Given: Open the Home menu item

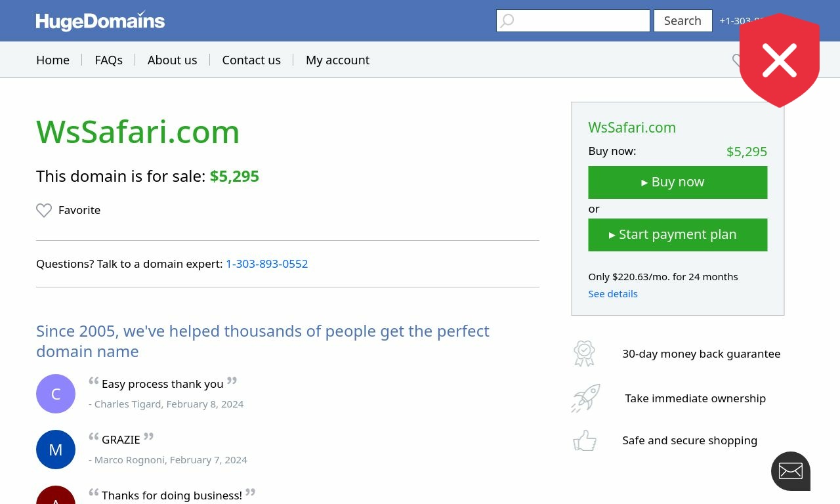Looking at the screenshot, I should click(52, 60).
